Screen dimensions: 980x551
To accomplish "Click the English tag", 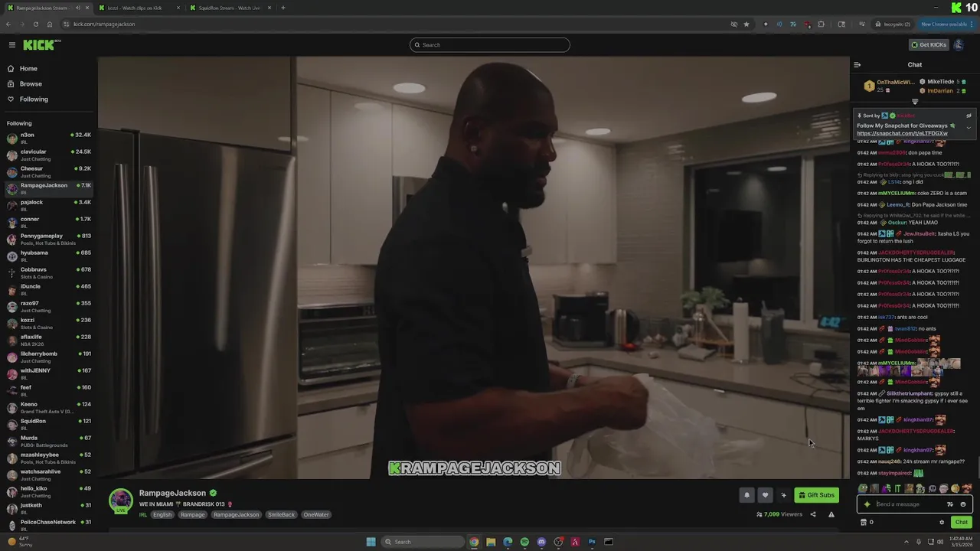I will pos(162,514).
